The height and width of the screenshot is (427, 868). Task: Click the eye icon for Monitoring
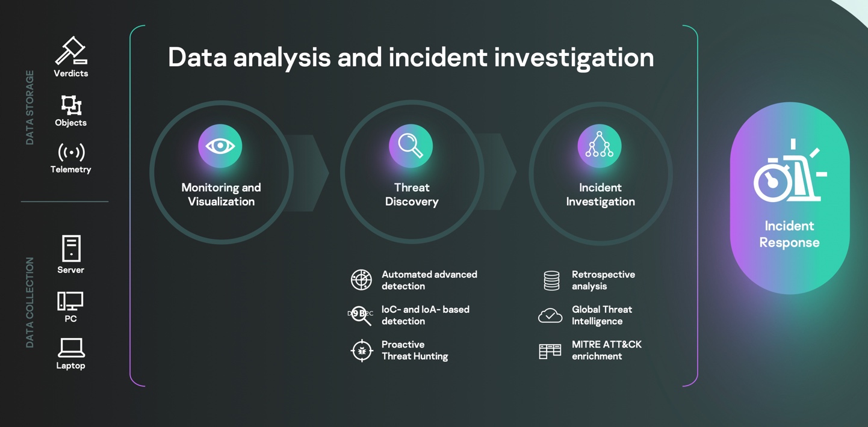[x=220, y=146]
